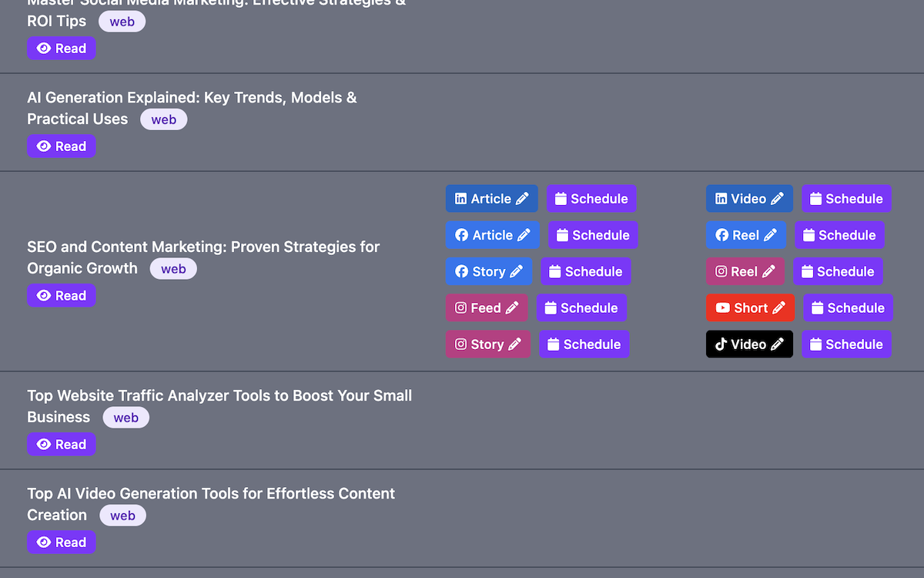Read the AI Generation Explained article
Screen dimensions: 924x578
click(62, 146)
